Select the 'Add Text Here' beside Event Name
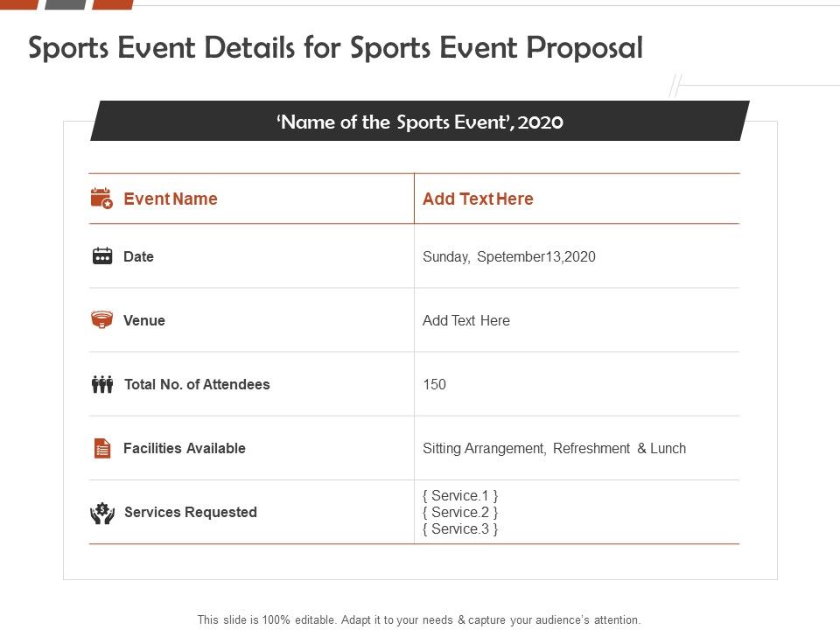 click(478, 199)
